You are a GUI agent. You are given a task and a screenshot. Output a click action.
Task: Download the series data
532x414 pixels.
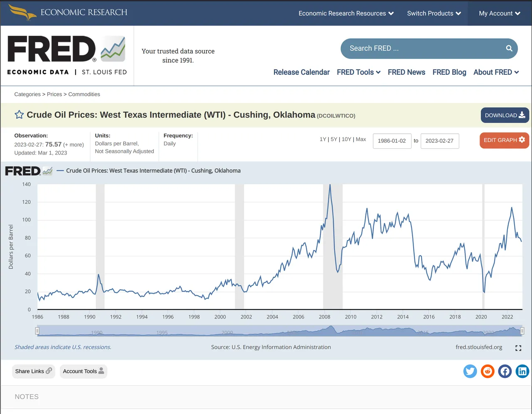coord(505,115)
